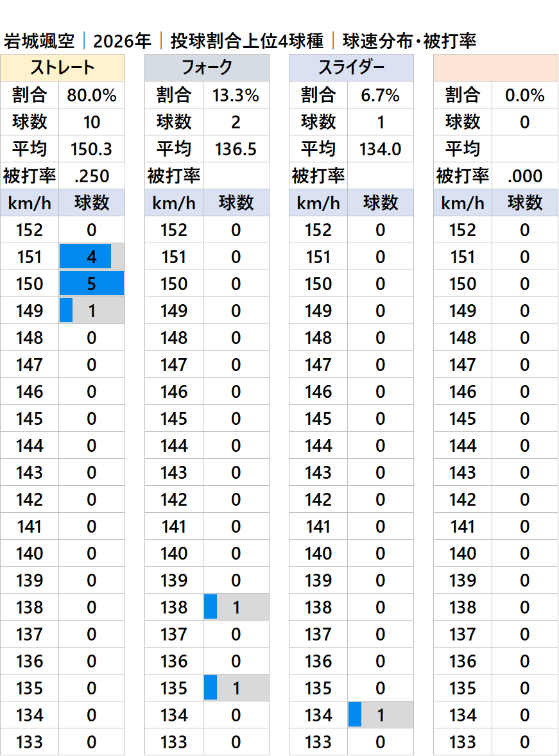Viewport: 559px width, 756px height.
Task: Click the 6.7% ratio cell
Action: [x=381, y=96]
